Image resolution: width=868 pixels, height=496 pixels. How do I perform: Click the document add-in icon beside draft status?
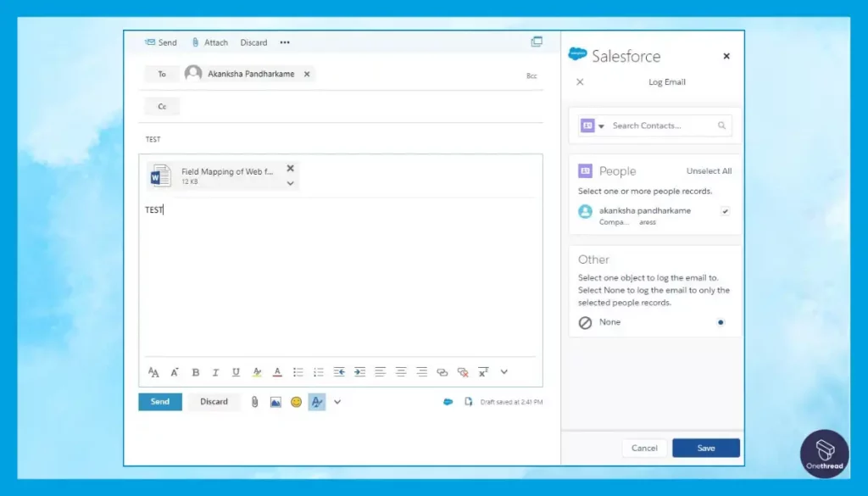pyautogui.click(x=468, y=402)
